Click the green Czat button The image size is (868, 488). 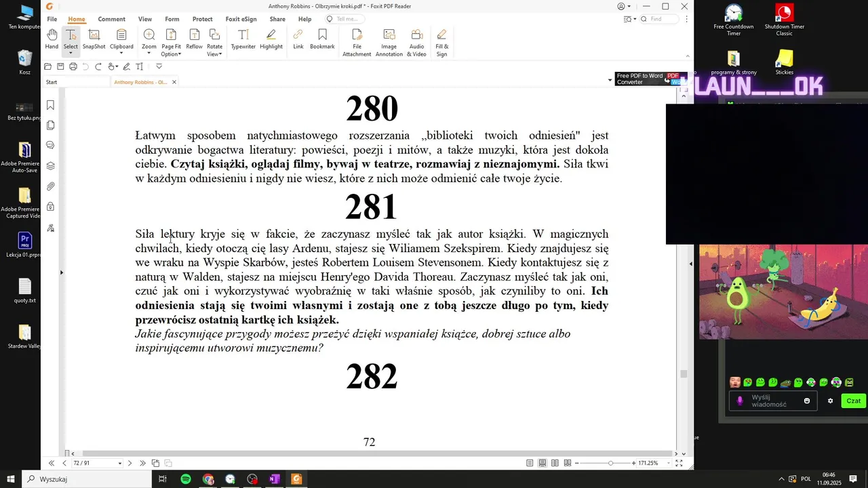pyautogui.click(x=854, y=401)
